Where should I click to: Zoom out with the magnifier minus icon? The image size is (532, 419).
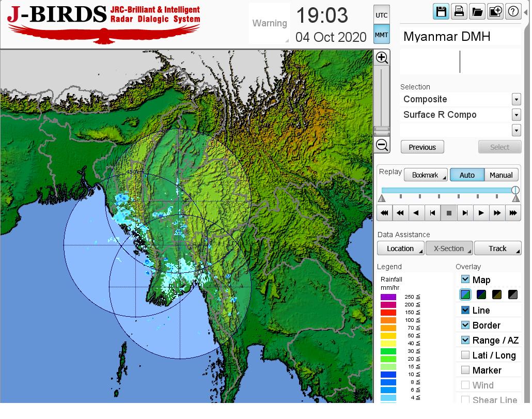(382, 145)
